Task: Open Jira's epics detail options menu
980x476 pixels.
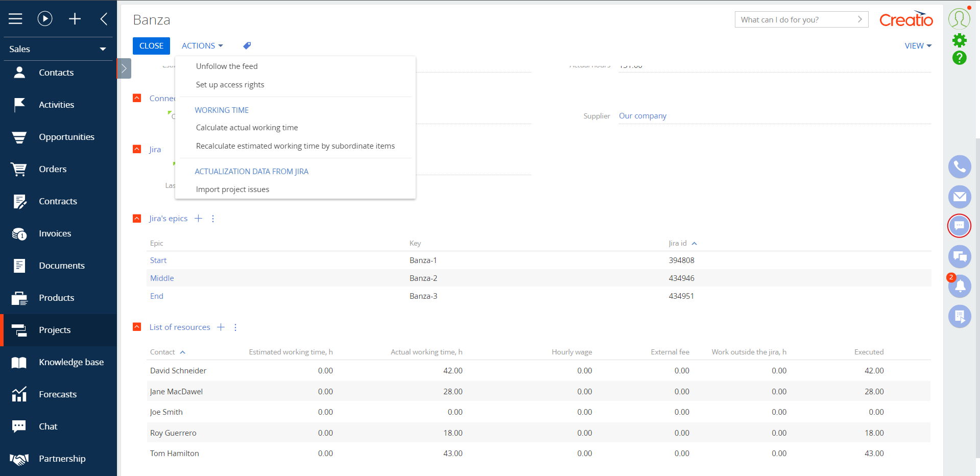Action: pos(213,219)
